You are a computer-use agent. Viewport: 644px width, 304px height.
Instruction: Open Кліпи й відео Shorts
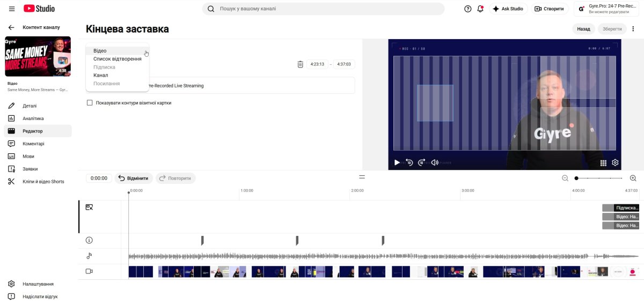pyautogui.click(x=38, y=181)
